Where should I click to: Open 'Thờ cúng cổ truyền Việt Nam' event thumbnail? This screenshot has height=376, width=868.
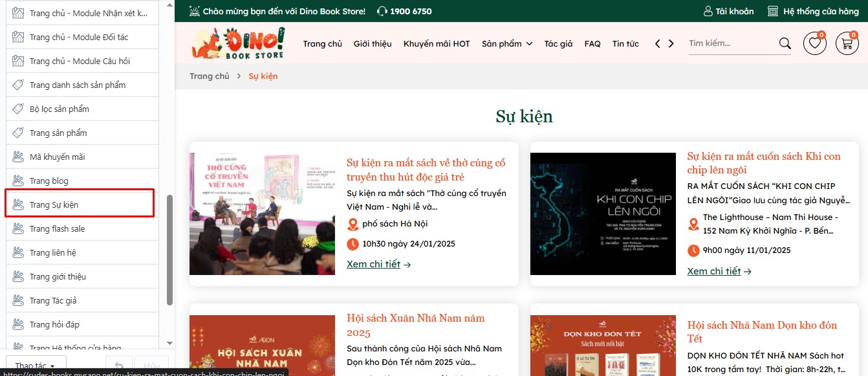(x=262, y=214)
